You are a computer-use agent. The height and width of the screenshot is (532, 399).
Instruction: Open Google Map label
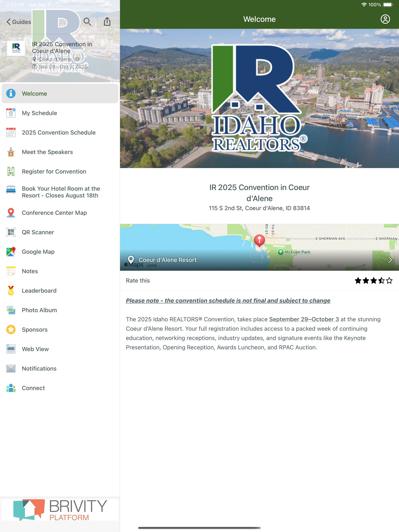pos(38,252)
